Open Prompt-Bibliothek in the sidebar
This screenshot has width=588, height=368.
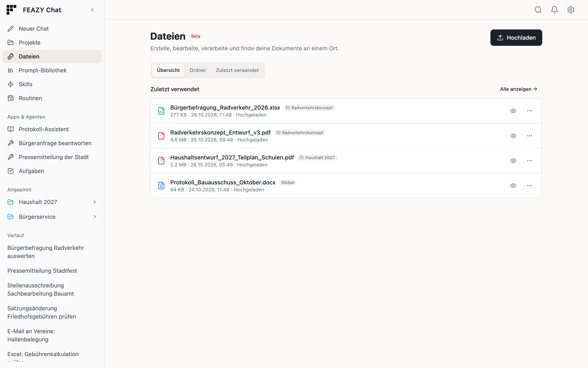click(x=52, y=70)
